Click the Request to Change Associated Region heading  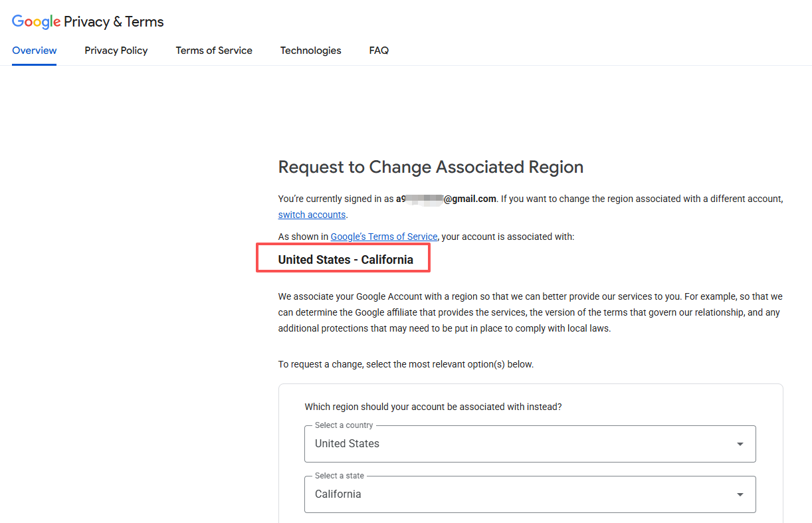coord(431,167)
